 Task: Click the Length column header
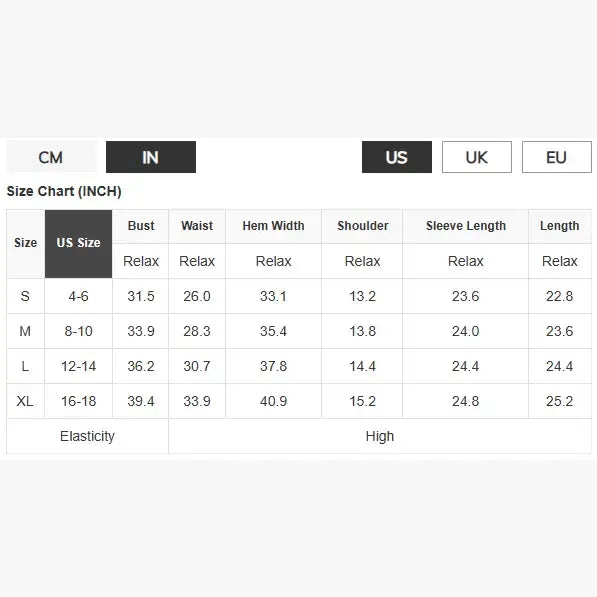[x=560, y=226]
